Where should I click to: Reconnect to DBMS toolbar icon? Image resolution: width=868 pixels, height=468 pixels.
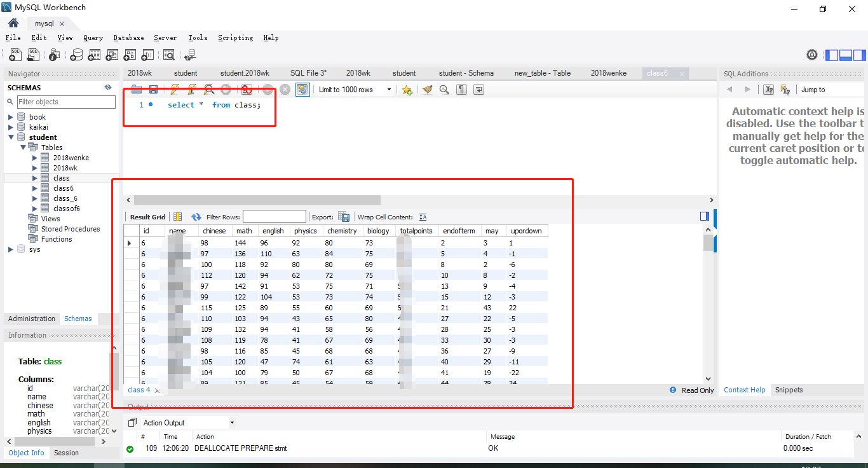coord(189,55)
